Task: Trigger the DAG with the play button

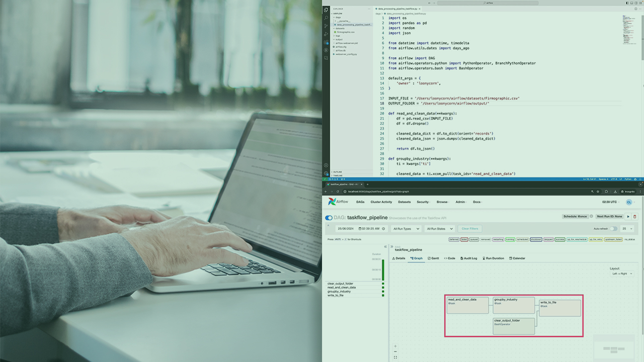Action: (628, 217)
